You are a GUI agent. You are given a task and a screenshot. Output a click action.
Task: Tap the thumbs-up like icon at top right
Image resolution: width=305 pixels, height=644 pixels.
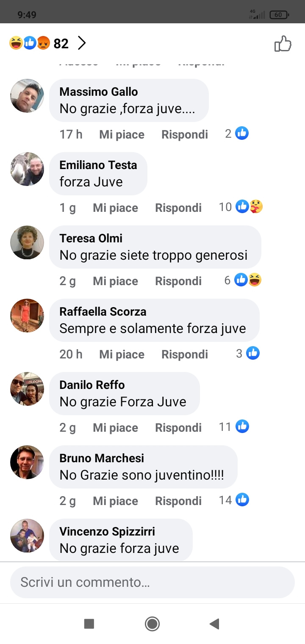point(283,43)
